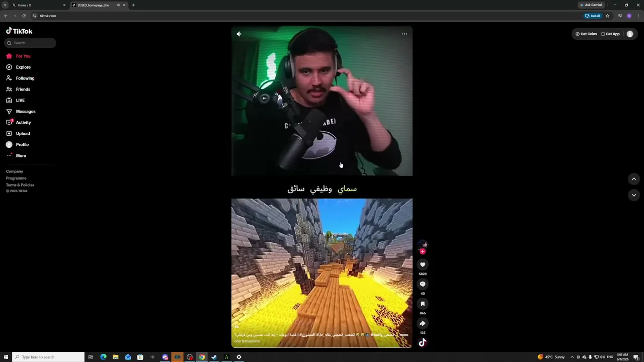The width and height of the screenshot is (644, 362).
Task: Like the video with the heart icon
Action: [423, 264]
